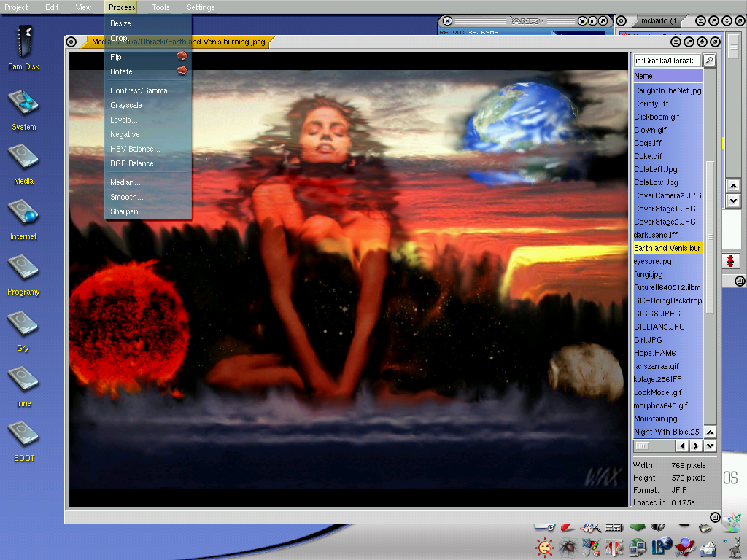Image resolution: width=747 pixels, height=560 pixels.
Task: Select eyesore.jpg in the file list
Action: point(667,261)
